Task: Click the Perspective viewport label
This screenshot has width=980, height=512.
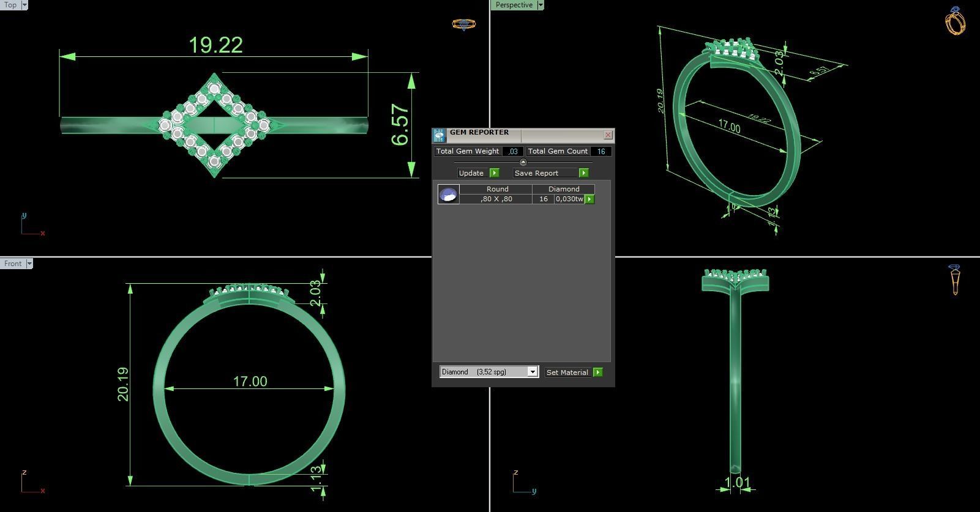Action: tap(514, 5)
